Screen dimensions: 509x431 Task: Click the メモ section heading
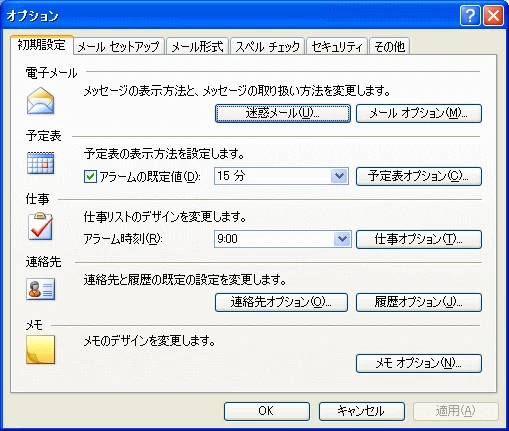coord(34,325)
